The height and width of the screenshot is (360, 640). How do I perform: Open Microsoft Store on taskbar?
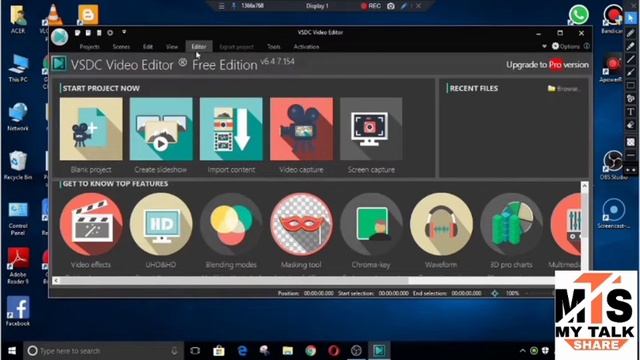(219, 351)
